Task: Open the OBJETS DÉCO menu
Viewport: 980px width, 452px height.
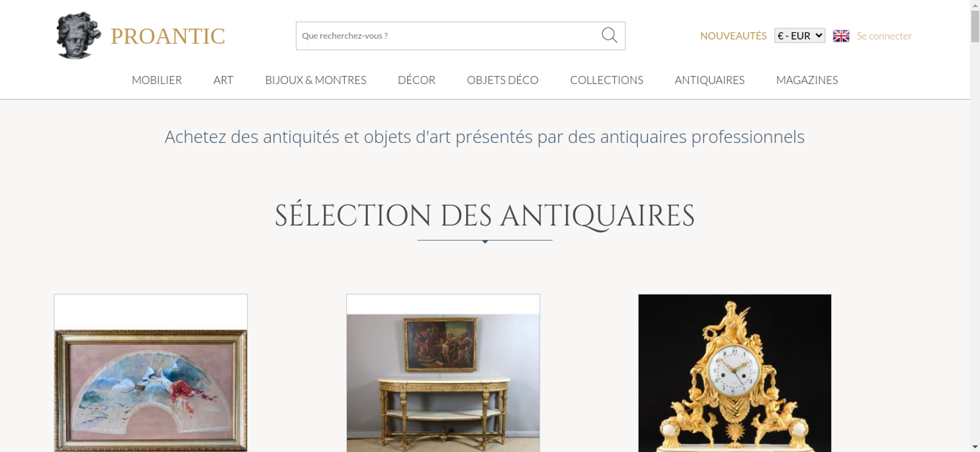Action: (x=503, y=80)
